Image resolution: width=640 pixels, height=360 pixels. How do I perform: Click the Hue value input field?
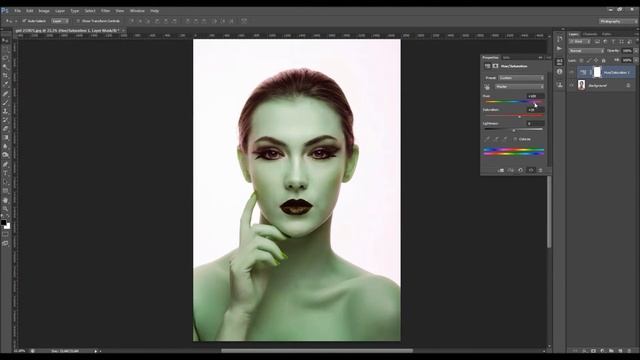point(535,96)
